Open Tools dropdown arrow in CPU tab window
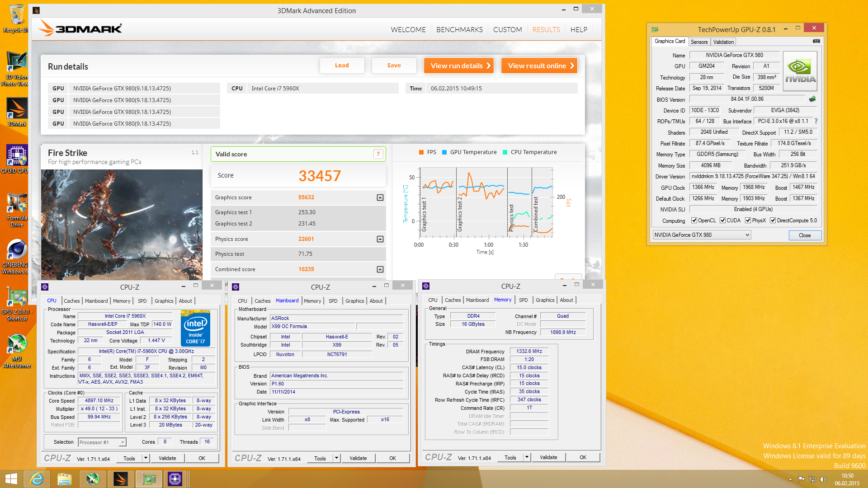The image size is (868, 488). pos(146,458)
